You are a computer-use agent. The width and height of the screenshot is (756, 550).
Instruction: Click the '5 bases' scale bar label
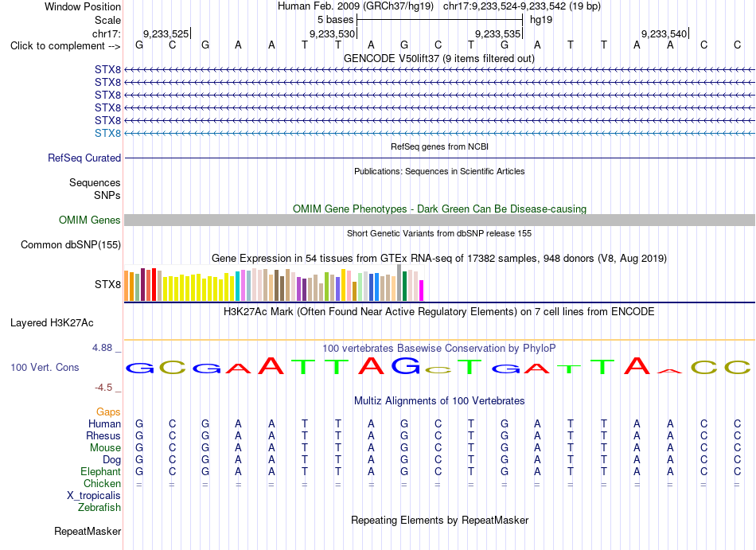[x=335, y=20]
